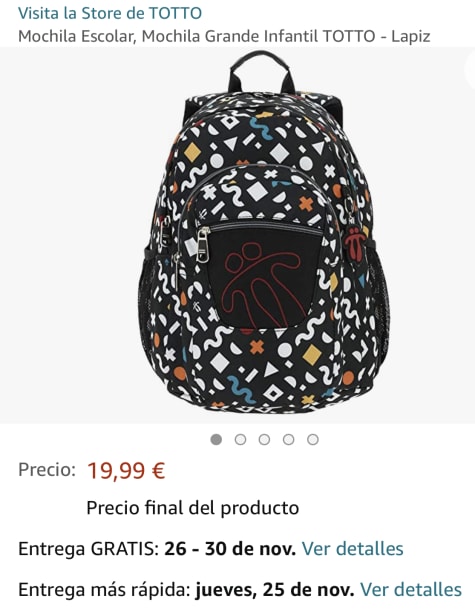This screenshot has height=613, width=475.
Task: Click the Precio label
Action: 47,469
